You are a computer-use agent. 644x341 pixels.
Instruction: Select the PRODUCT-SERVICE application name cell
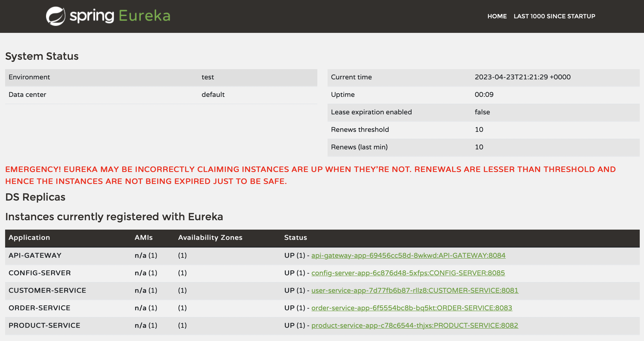(45, 325)
